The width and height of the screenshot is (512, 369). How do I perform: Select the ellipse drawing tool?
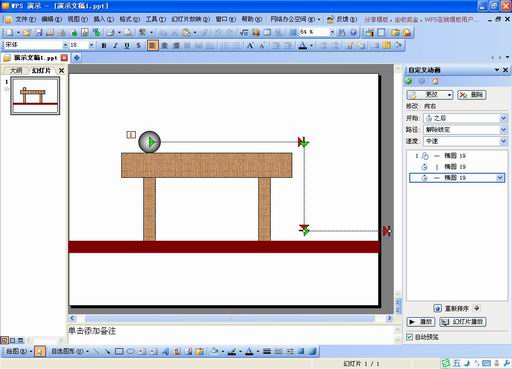131,351
